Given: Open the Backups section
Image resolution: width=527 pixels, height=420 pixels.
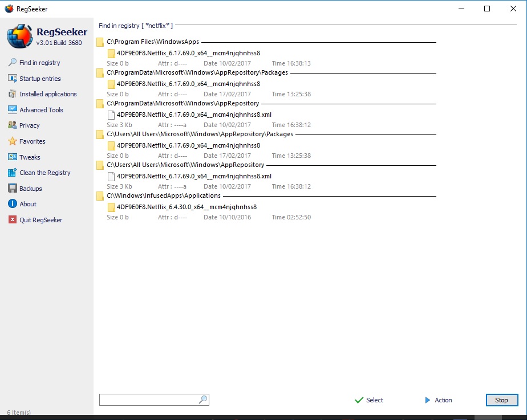Looking at the screenshot, I should 31,189.
